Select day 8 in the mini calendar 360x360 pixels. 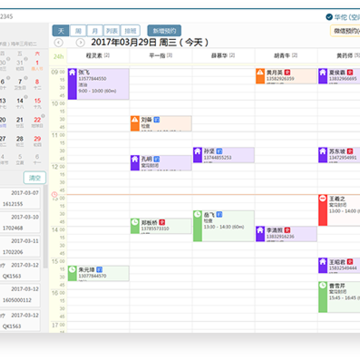37,83
